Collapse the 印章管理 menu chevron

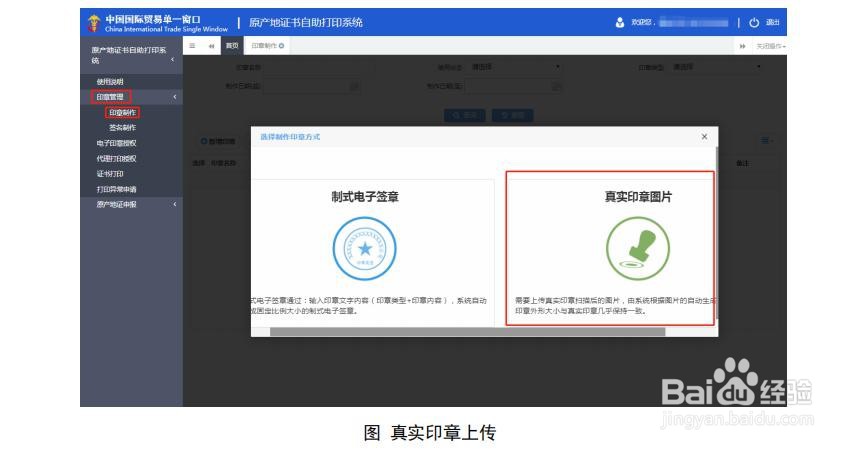[175, 97]
